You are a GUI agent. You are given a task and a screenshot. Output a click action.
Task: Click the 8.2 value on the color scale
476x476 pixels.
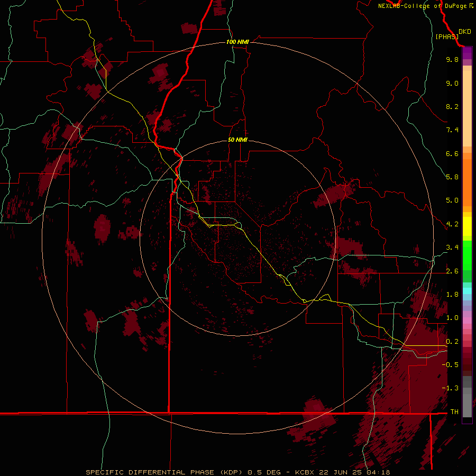point(452,106)
